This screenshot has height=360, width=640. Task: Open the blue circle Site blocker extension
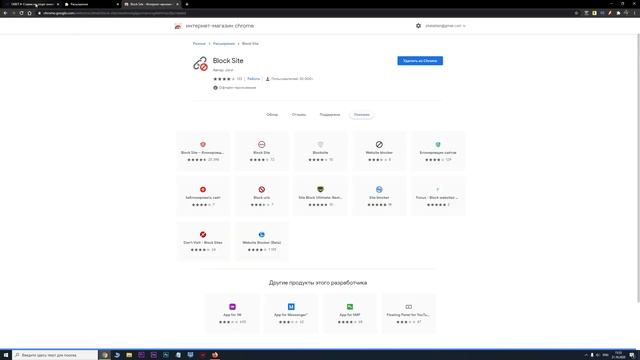point(379,196)
